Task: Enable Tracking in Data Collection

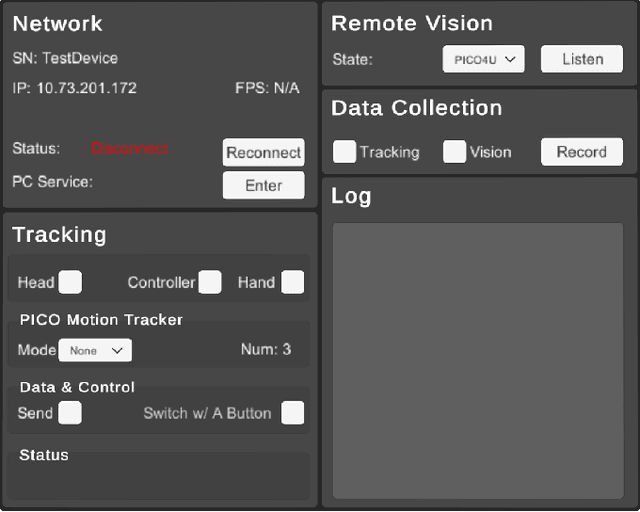Action: coord(345,151)
